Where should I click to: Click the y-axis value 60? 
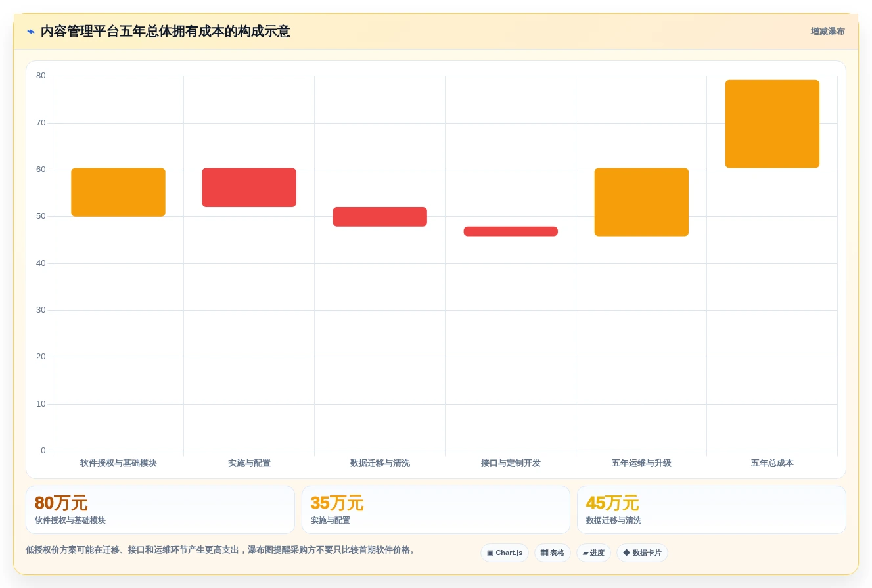pyautogui.click(x=41, y=170)
